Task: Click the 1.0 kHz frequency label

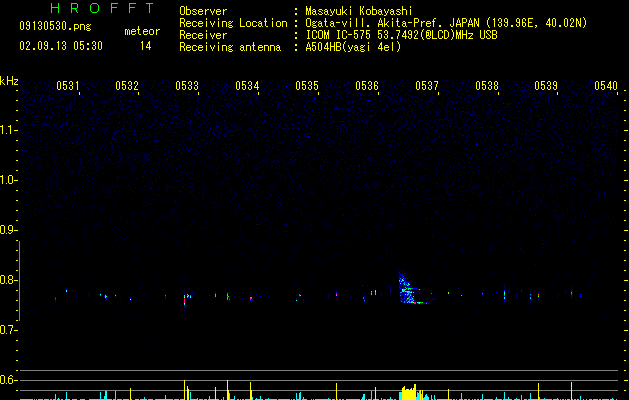Action: point(9,180)
